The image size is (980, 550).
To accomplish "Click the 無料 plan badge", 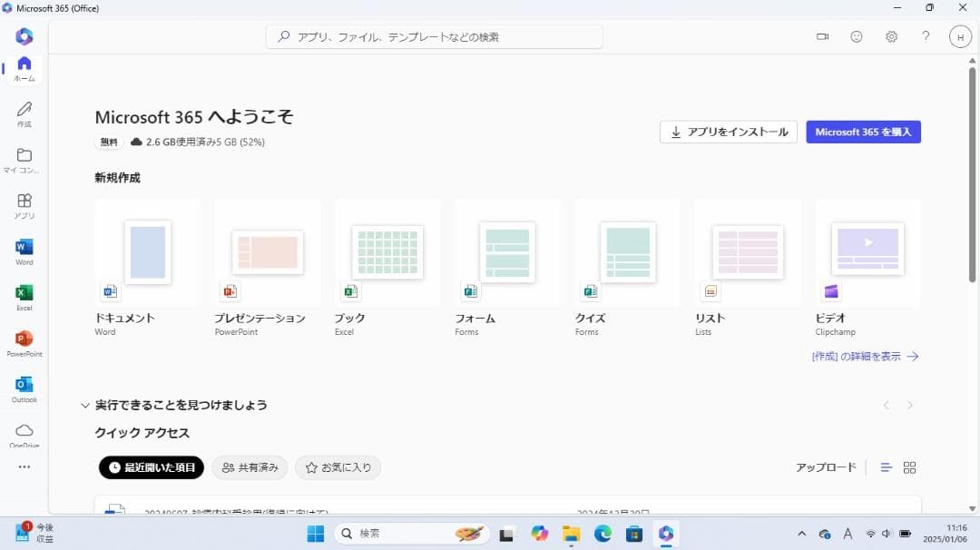I will (109, 142).
